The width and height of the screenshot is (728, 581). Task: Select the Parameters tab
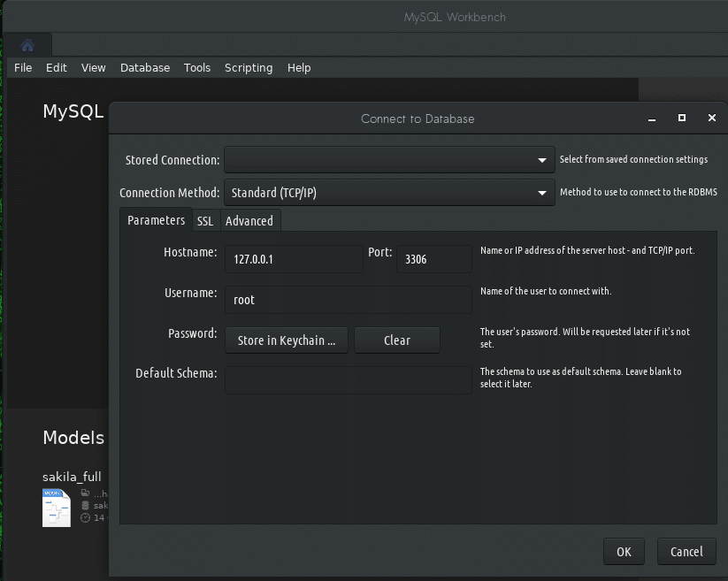pos(156,220)
